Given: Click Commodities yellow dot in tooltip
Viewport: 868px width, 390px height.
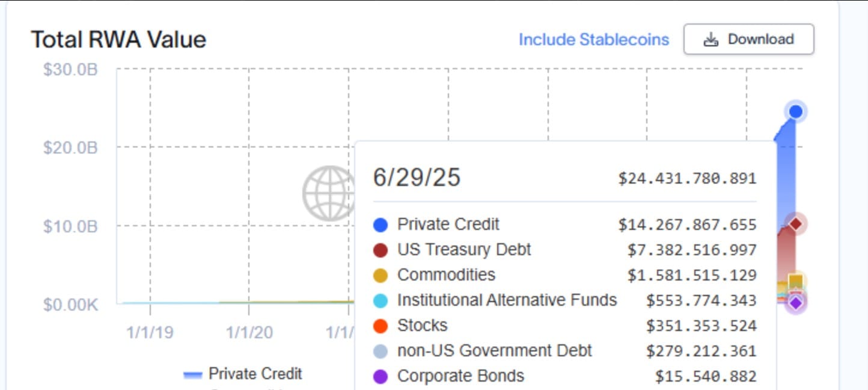Looking at the screenshot, I should click(381, 276).
